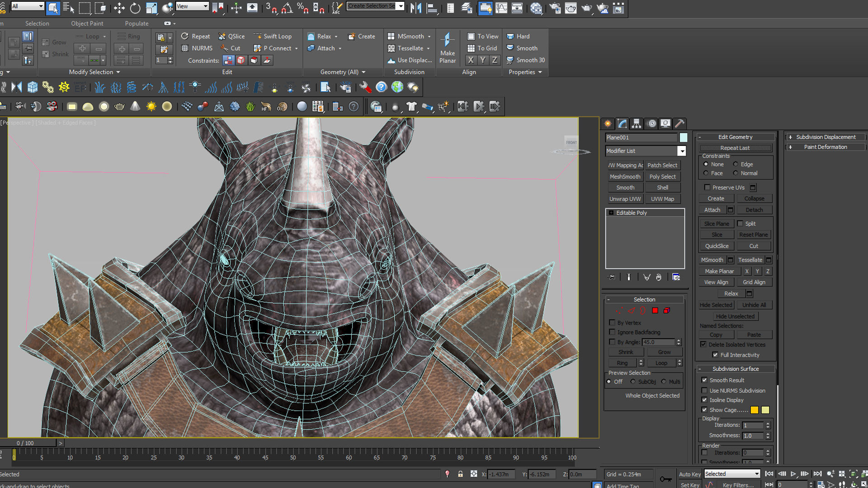This screenshot has width=868, height=488.
Task: Open the Utilities hammer panel tab
Action: click(x=679, y=123)
